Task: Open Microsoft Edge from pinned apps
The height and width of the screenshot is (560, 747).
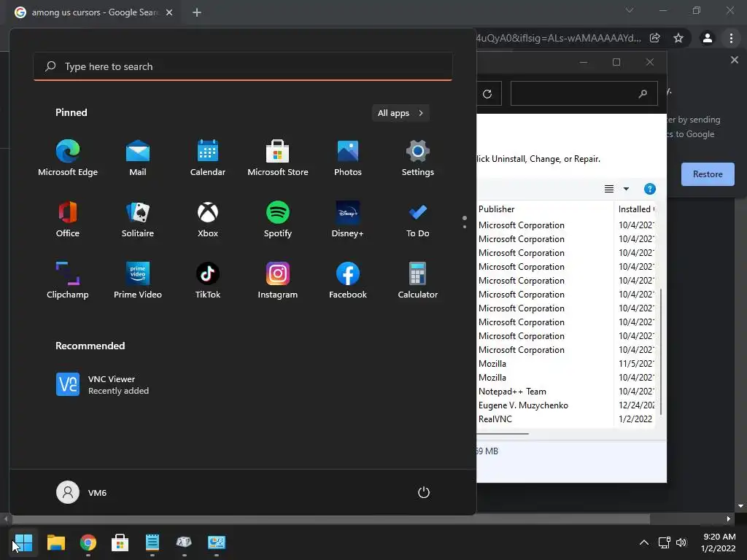Action: 68,158
